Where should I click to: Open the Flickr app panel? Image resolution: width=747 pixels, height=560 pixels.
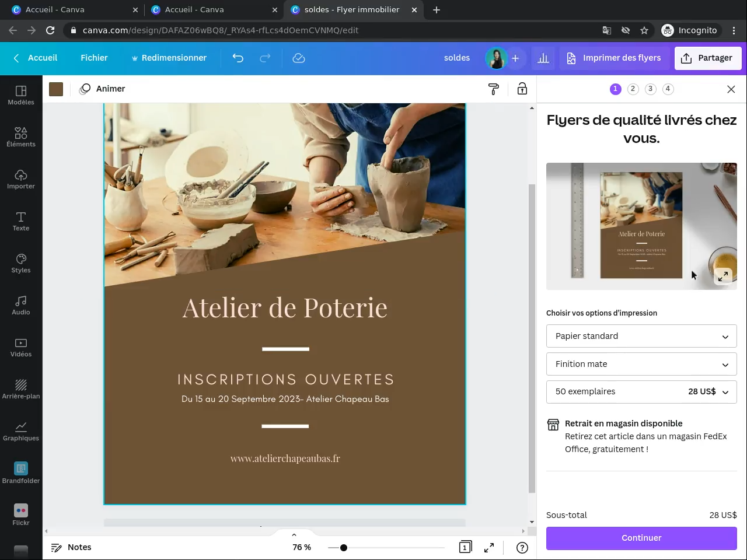click(x=21, y=515)
